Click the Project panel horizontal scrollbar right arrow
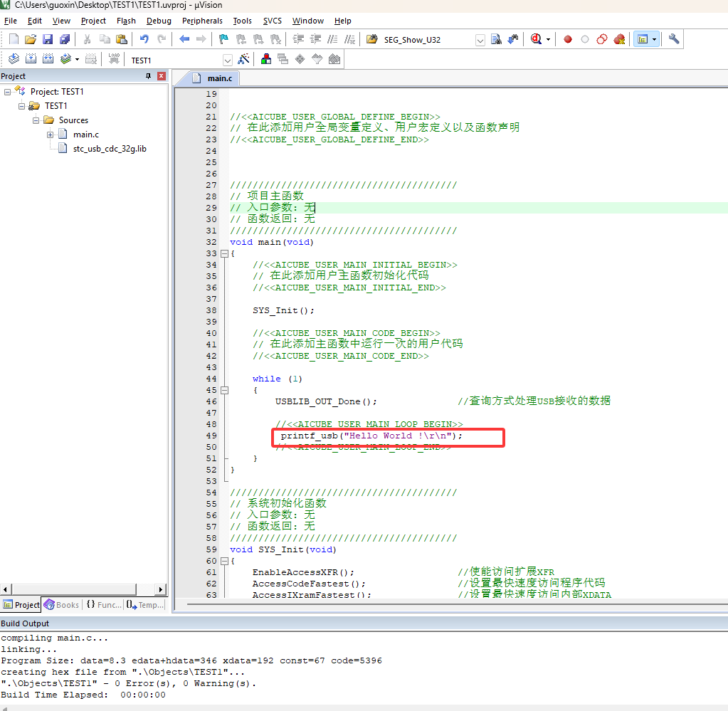Screen dimensions: 728x711 161,590
